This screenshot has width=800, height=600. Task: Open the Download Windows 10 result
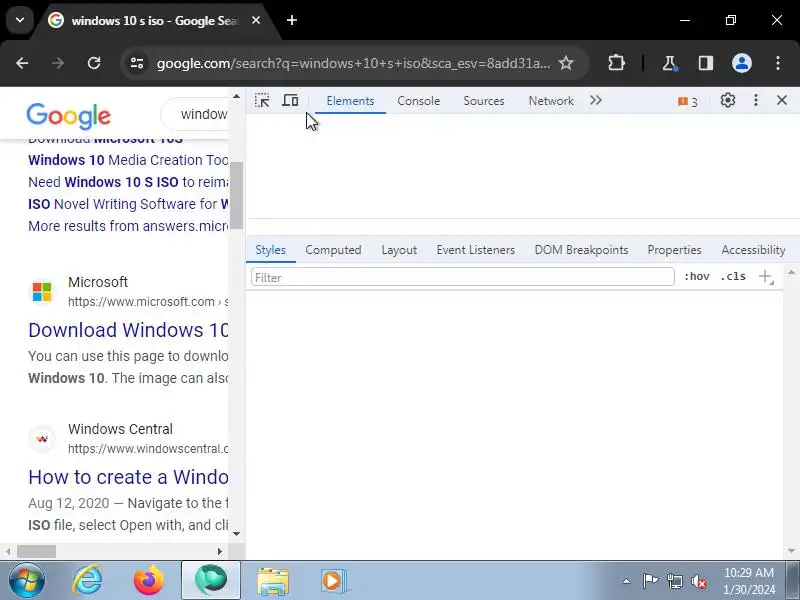coord(128,330)
